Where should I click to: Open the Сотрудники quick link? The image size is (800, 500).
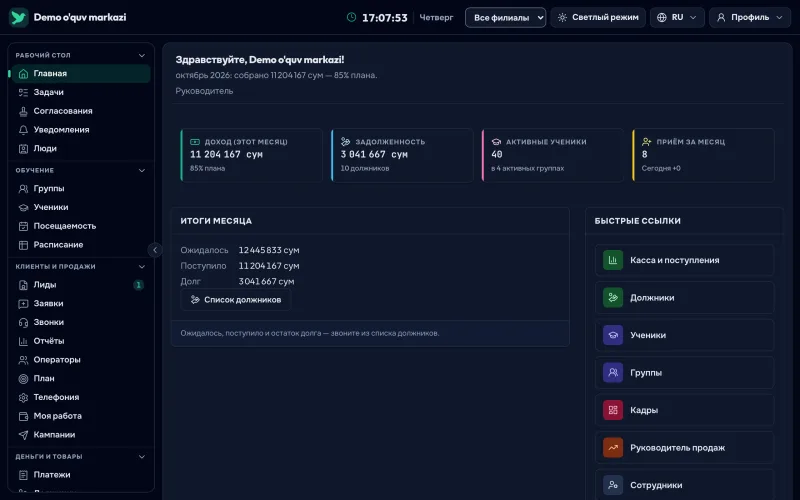click(684, 485)
